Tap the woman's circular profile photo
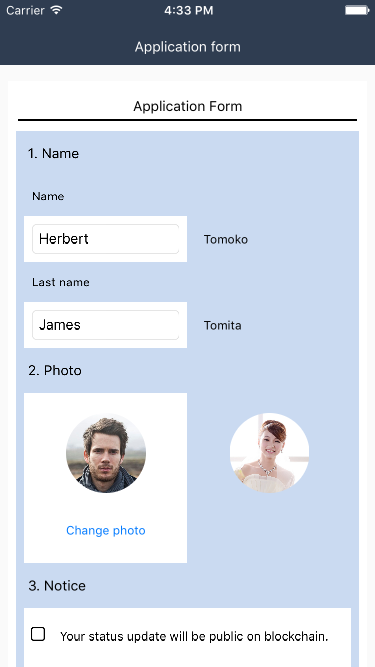This screenshot has height=667, width=375. click(270, 453)
